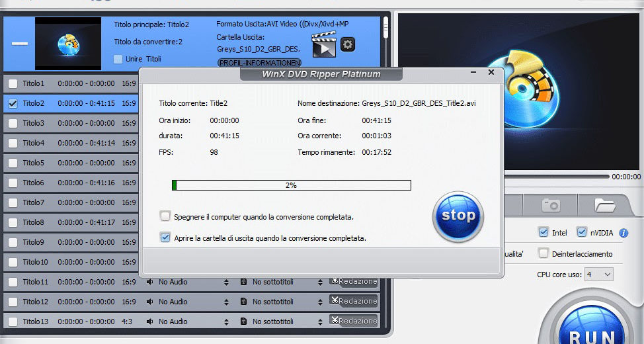Uncheck Aprire la cartella di uscita option
644x344 pixels.
[x=165, y=237]
